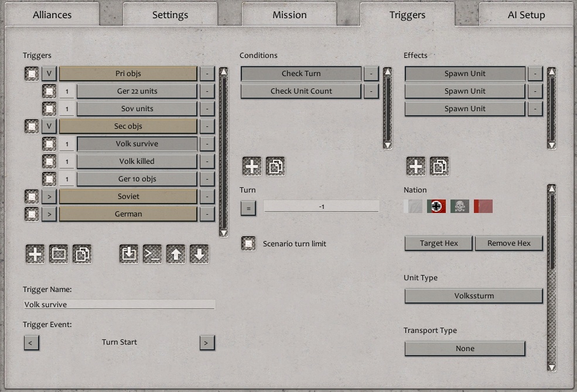Viewport: 577px width, 392px height.
Task: Enable the checkbox next to Volk survive trigger
Action: (x=49, y=143)
